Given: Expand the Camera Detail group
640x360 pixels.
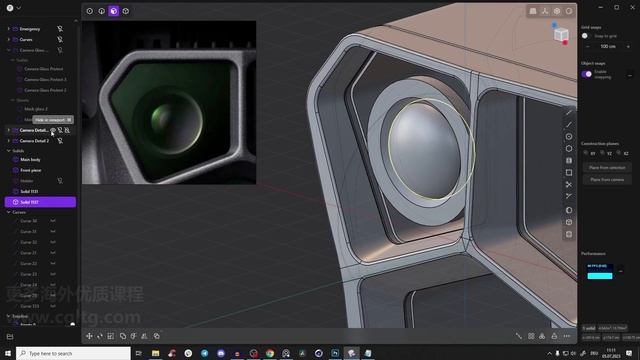Looking at the screenshot, I should (x=9, y=130).
